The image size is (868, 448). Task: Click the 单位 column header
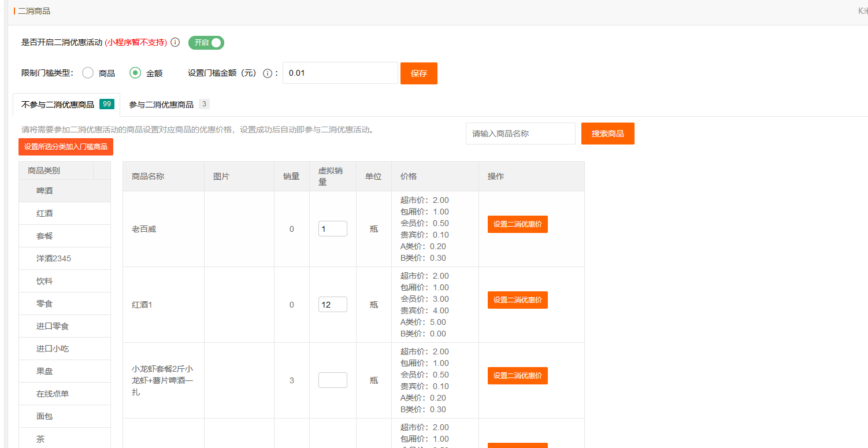pyautogui.click(x=373, y=176)
